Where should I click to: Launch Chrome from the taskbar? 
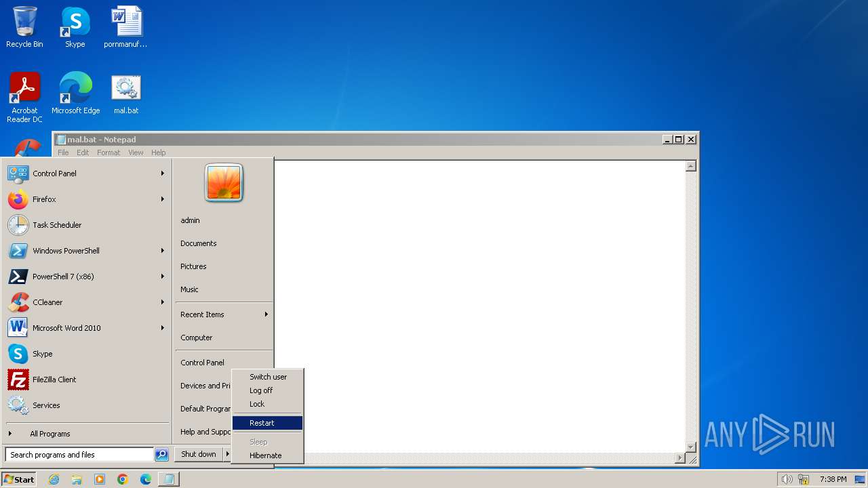click(x=123, y=479)
